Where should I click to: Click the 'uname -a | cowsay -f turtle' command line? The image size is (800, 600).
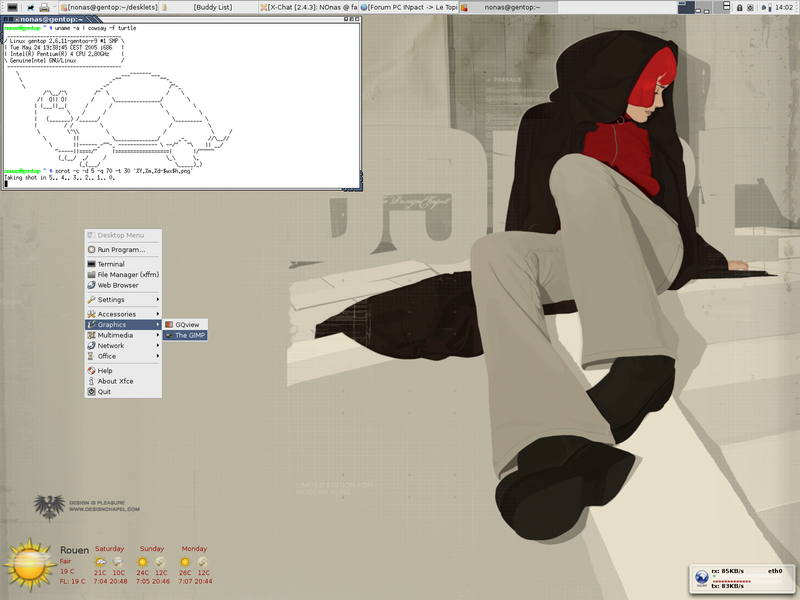click(x=95, y=28)
